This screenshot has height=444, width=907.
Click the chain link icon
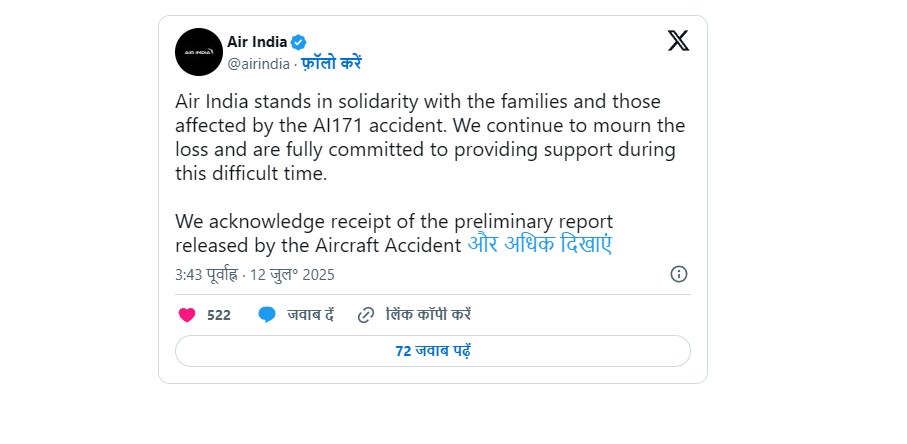(x=366, y=314)
